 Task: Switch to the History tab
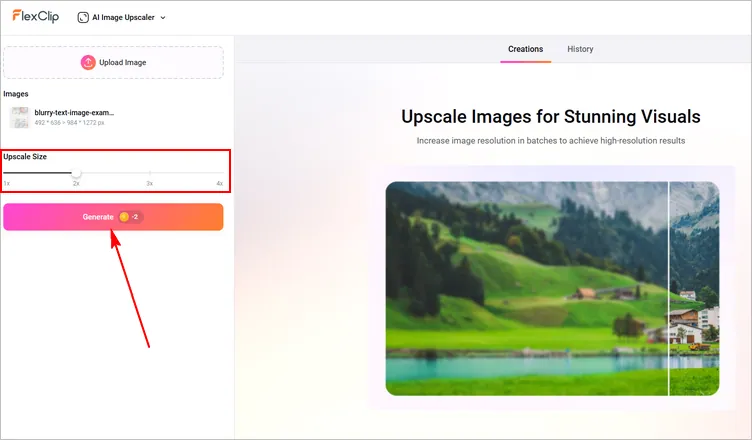click(580, 49)
